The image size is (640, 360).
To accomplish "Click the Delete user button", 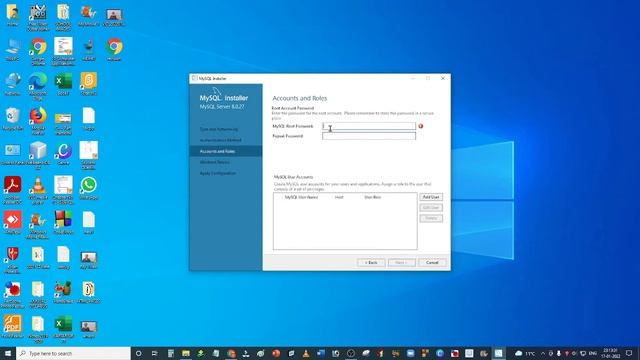I will point(431,218).
